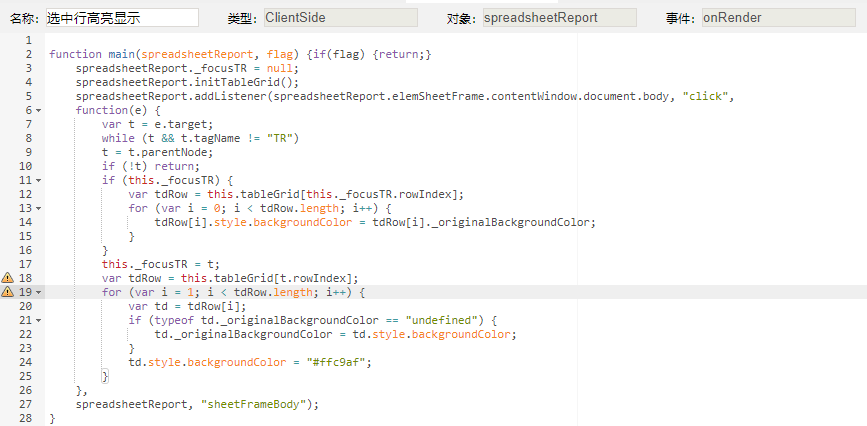The height and width of the screenshot is (426, 867).
Task: Click the 名称 label
Action: [26, 18]
